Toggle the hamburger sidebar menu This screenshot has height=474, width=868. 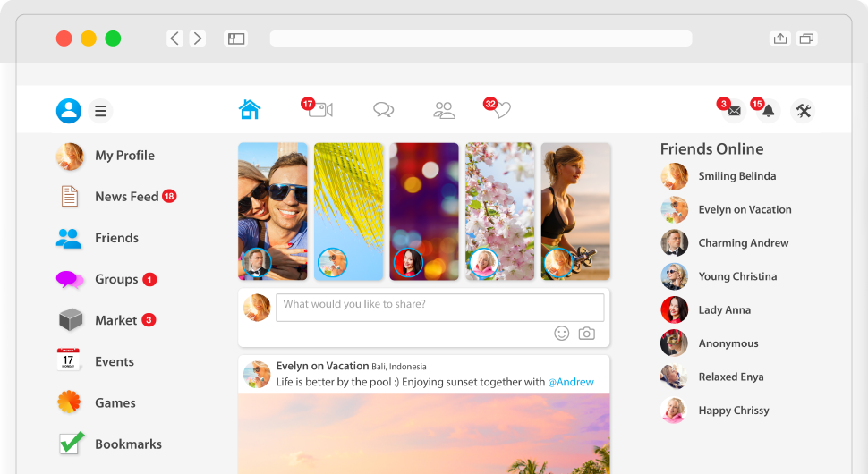coord(100,111)
